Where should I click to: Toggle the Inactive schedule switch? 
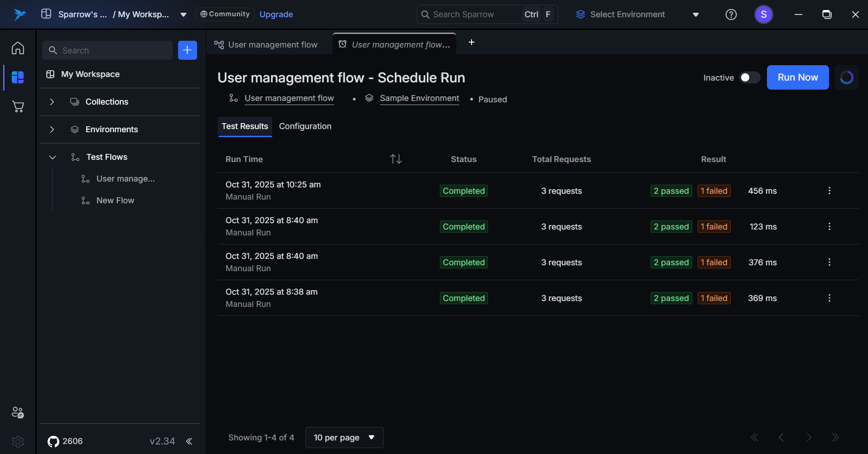point(749,77)
